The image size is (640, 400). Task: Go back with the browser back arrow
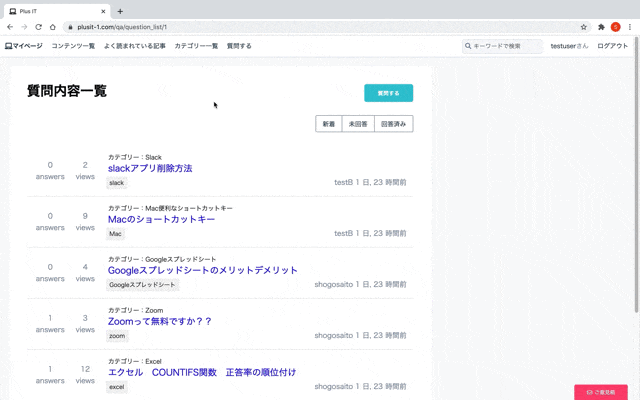pos(10,27)
